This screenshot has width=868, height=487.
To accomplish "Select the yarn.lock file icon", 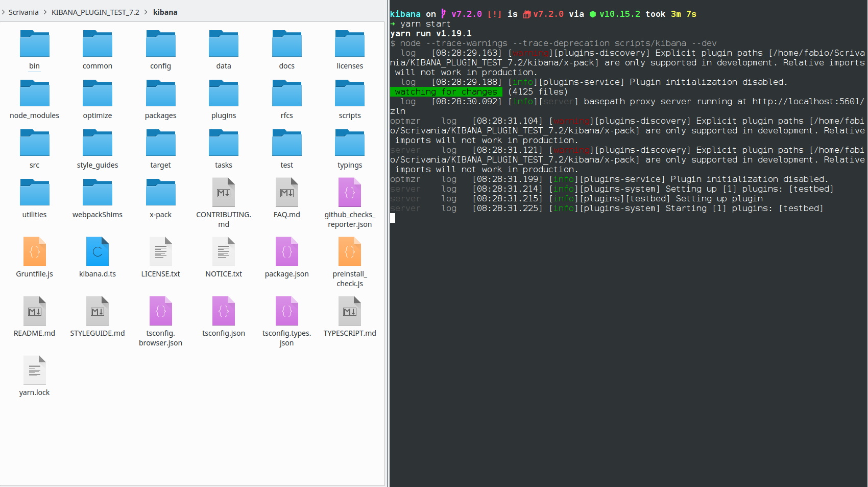I will 34,370.
